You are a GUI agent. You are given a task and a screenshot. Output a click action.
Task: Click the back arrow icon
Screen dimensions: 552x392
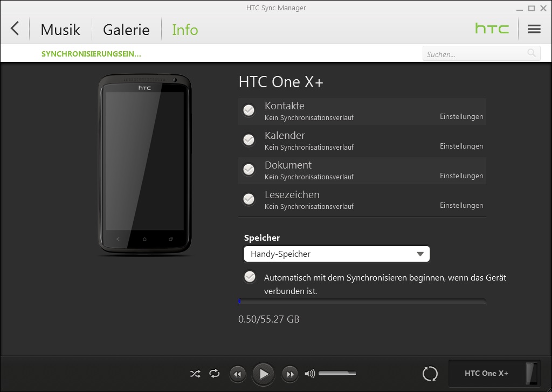pos(15,29)
